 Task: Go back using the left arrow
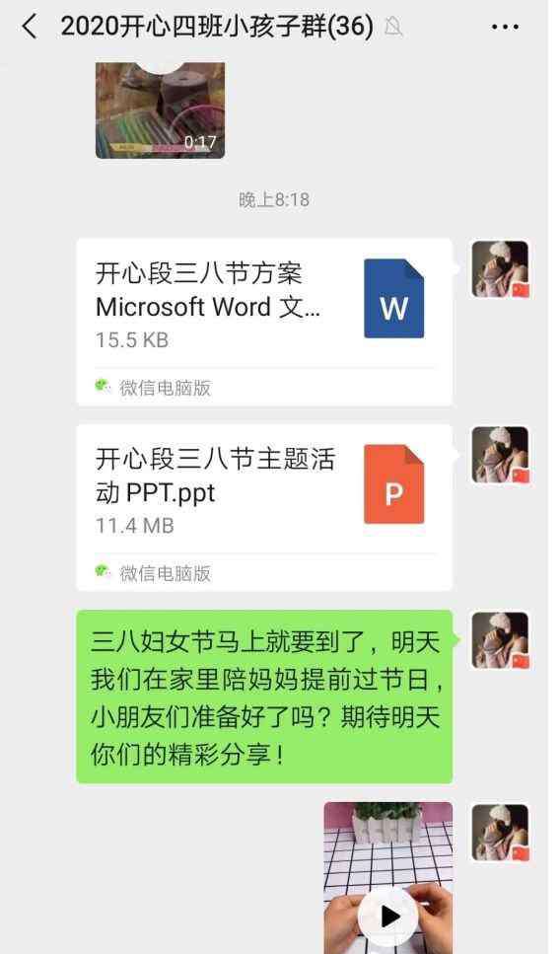(30, 27)
